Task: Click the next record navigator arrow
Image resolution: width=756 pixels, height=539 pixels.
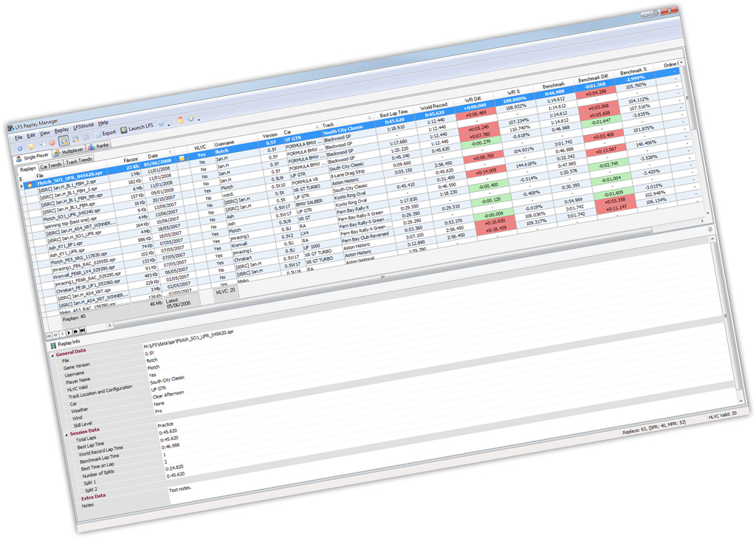Action: [69, 332]
